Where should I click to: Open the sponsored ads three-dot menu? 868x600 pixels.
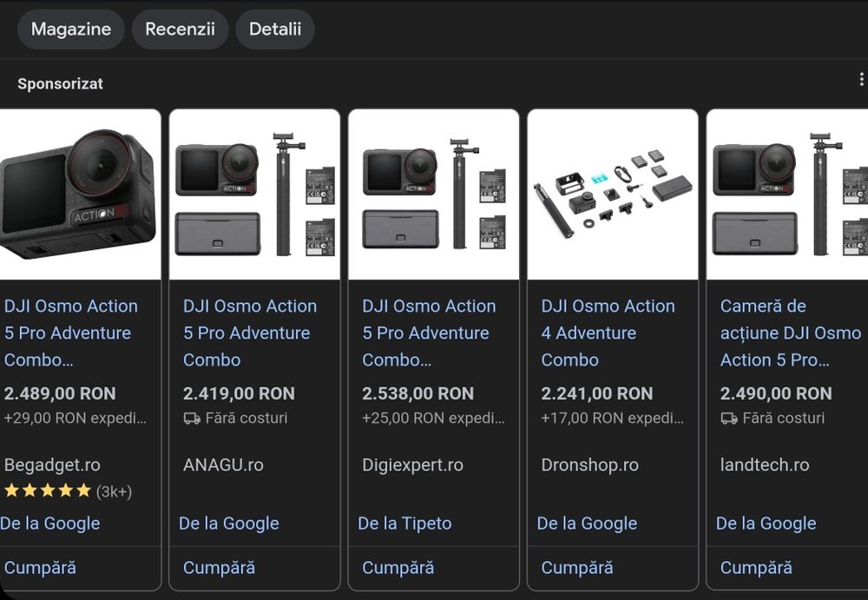point(861,80)
